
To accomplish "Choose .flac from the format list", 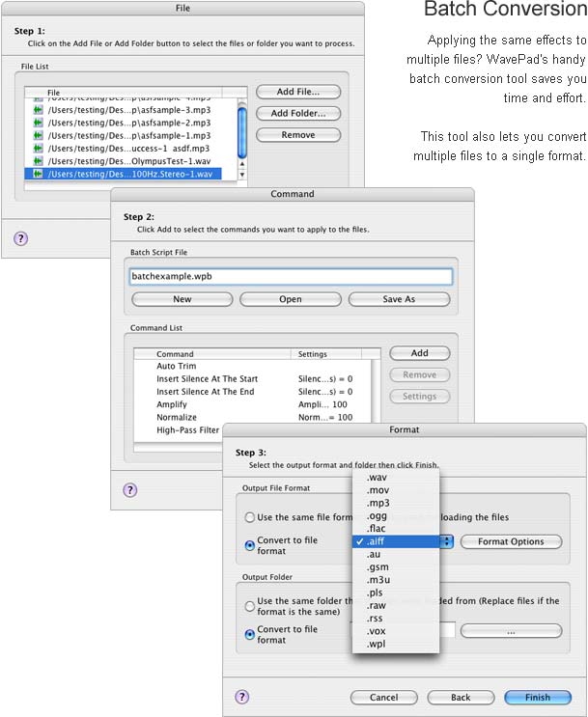I will [396, 529].
